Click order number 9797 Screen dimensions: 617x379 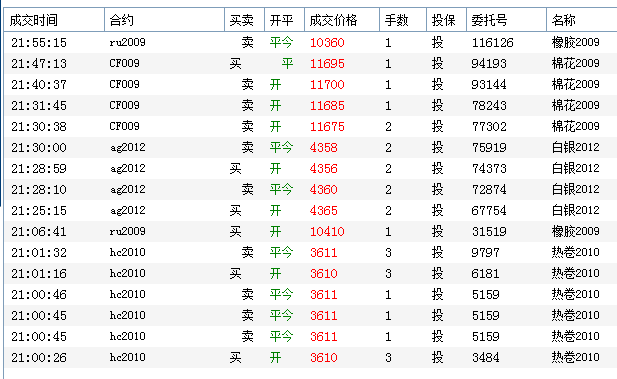pos(486,252)
